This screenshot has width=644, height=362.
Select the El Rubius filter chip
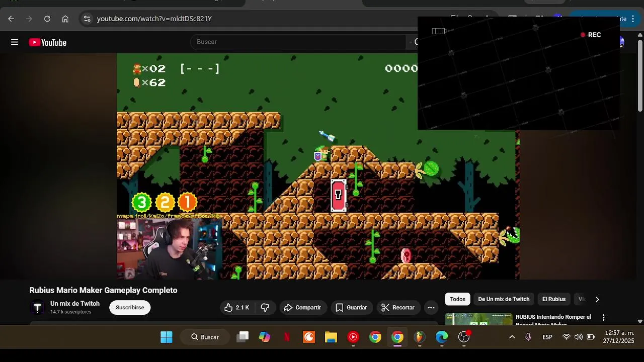[x=554, y=299]
